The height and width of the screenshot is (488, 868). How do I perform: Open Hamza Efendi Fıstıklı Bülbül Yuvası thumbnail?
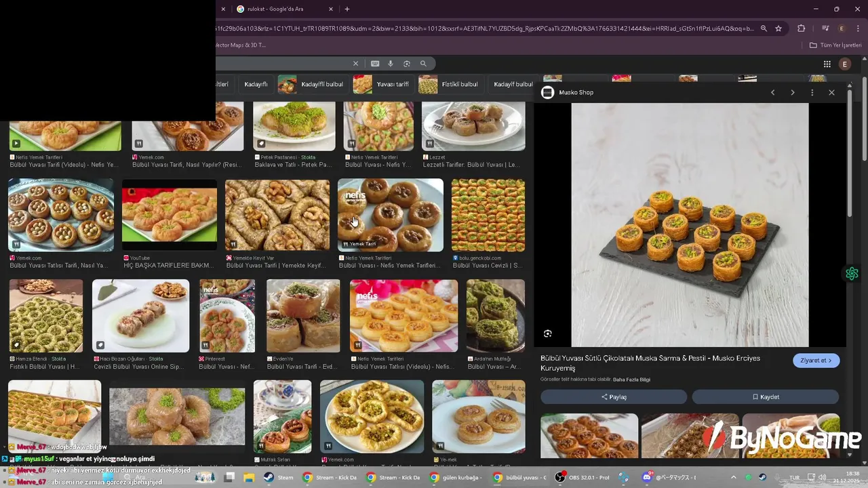coord(46,316)
